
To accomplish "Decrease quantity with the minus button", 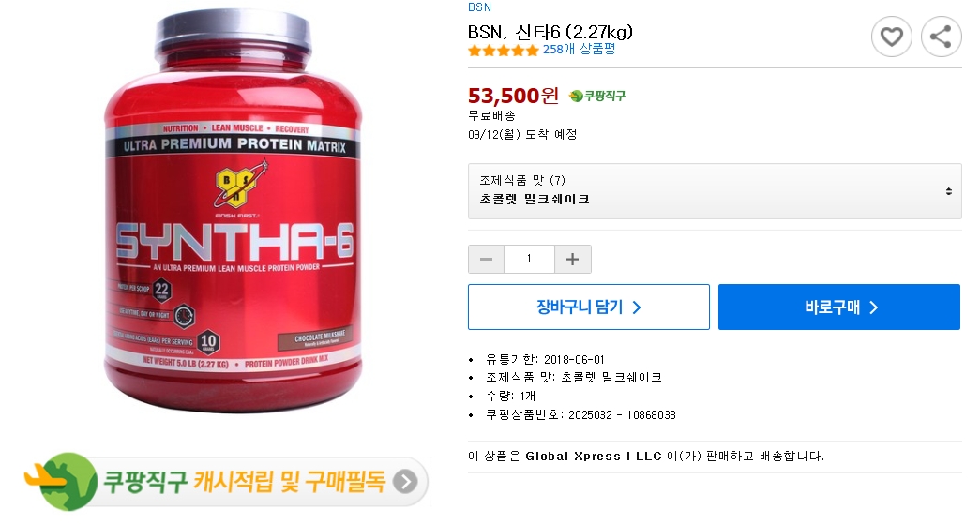I will [487, 260].
